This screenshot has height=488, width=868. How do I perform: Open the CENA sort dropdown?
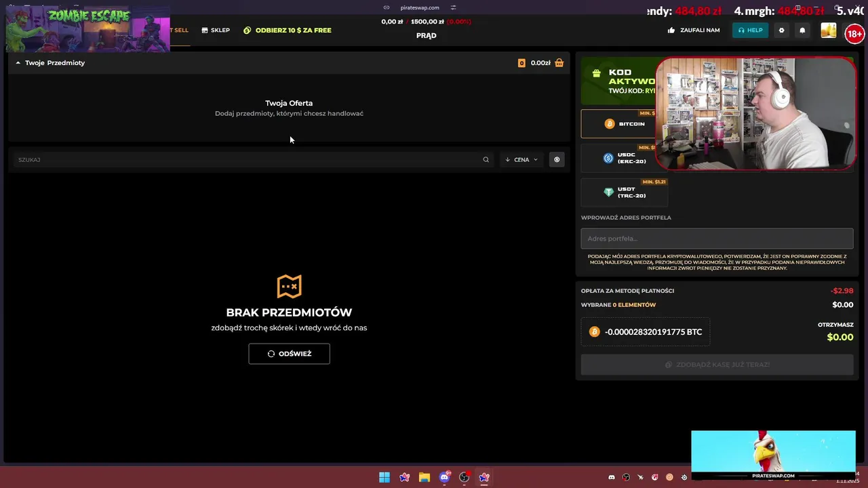point(521,159)
